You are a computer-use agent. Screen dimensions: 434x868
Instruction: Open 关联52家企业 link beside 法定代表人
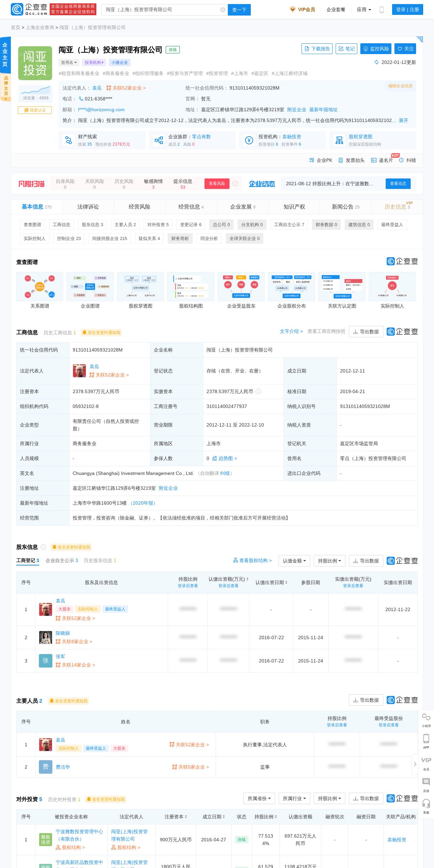pos(126,88)
